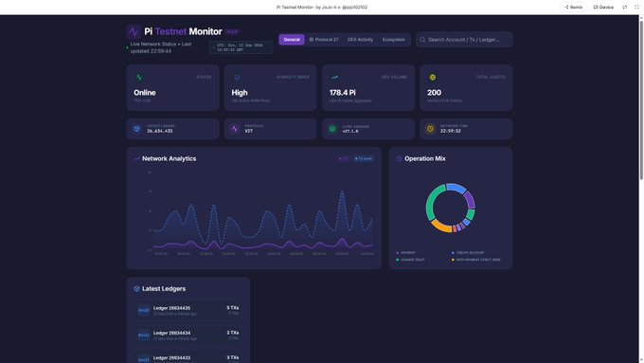Click the fullscreen icon in top bar
The image size is (644, 363).
(x=636, y=7)
